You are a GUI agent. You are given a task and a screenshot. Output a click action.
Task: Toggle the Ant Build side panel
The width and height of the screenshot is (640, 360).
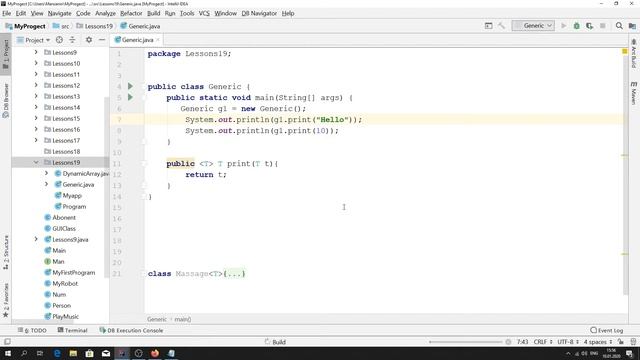pyautogui.click(x=633, y=53)
